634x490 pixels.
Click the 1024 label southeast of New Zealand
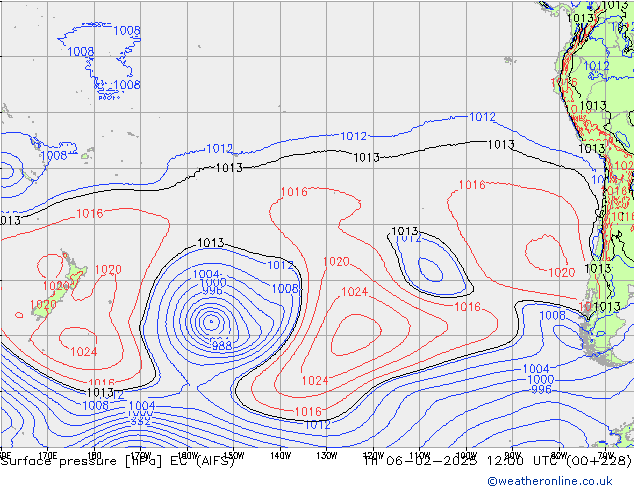(84, 352)
